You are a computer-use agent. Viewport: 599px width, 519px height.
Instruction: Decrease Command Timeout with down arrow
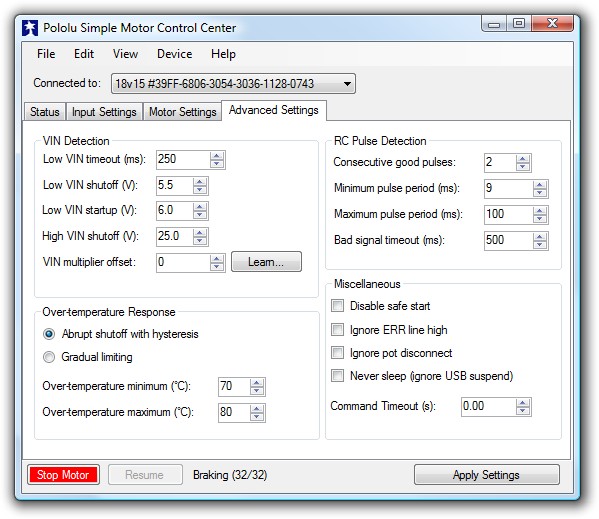pyautogui.click(x=523, y=411)
